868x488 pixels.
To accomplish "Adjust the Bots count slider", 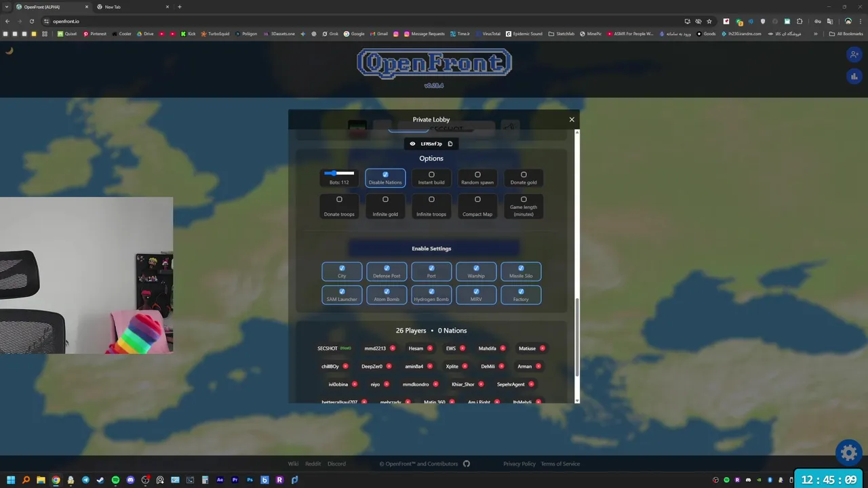I will click(x=339, y=174).
